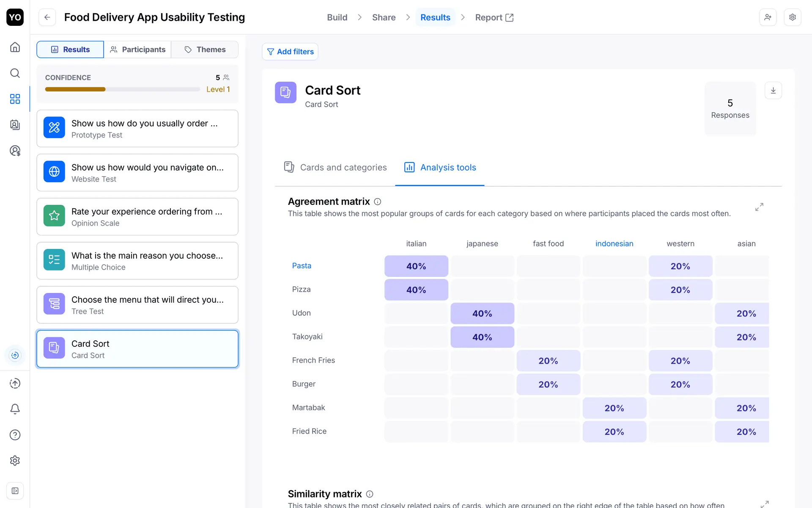Click the notifications bell icon
Screen dimensions: 812x508
tap(15, 409)
